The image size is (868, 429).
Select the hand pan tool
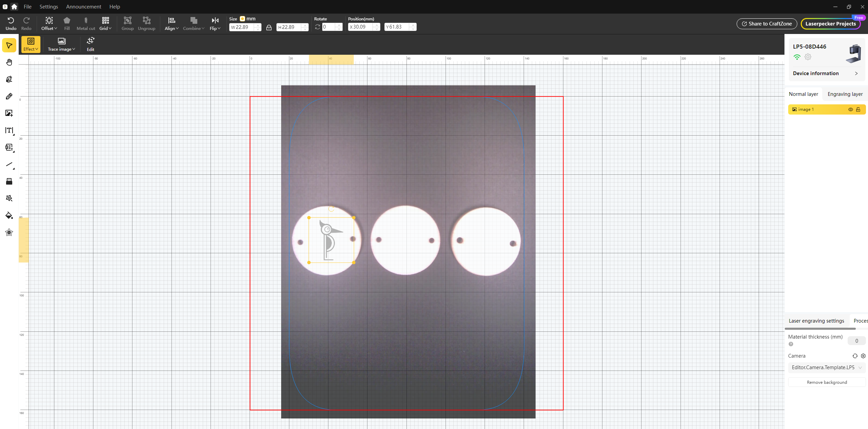coord(9,62)
